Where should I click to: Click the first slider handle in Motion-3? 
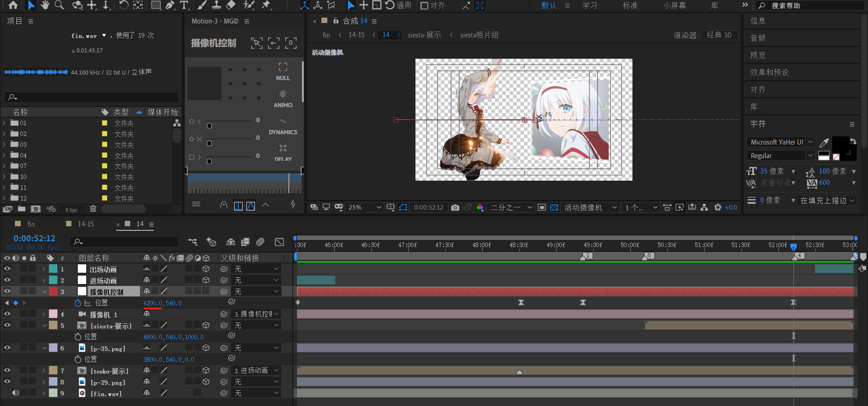(x=209, y=126)
